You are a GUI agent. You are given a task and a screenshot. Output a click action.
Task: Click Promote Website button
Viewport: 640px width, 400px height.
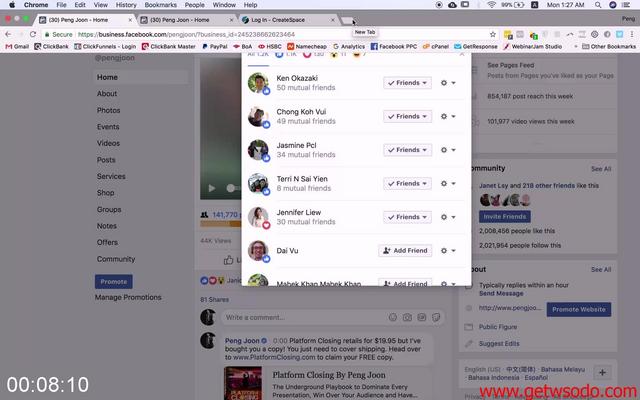[579, 309]
